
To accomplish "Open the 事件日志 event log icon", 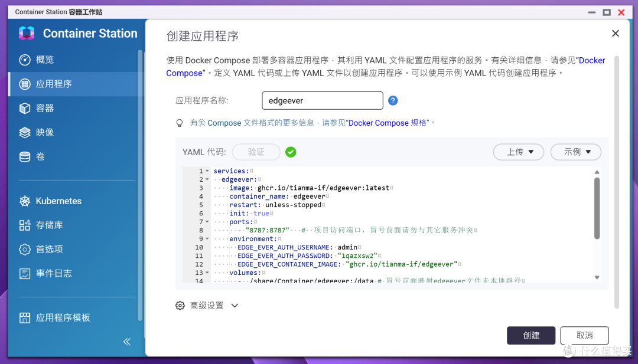I will coord(25,273).
